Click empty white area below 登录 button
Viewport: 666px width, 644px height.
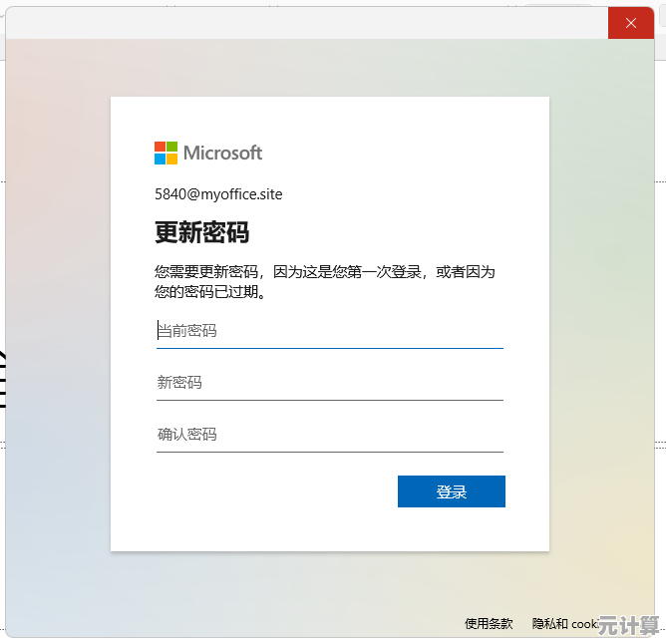tap(330, 529)
